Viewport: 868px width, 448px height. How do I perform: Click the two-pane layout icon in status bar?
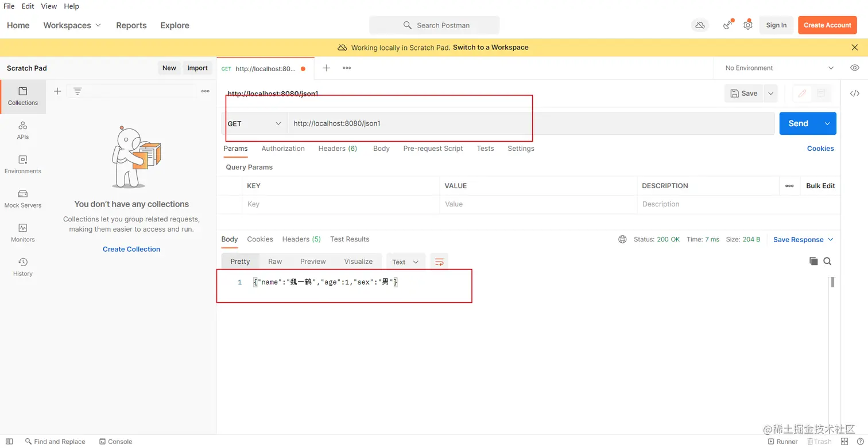click(x=844, y=441)
